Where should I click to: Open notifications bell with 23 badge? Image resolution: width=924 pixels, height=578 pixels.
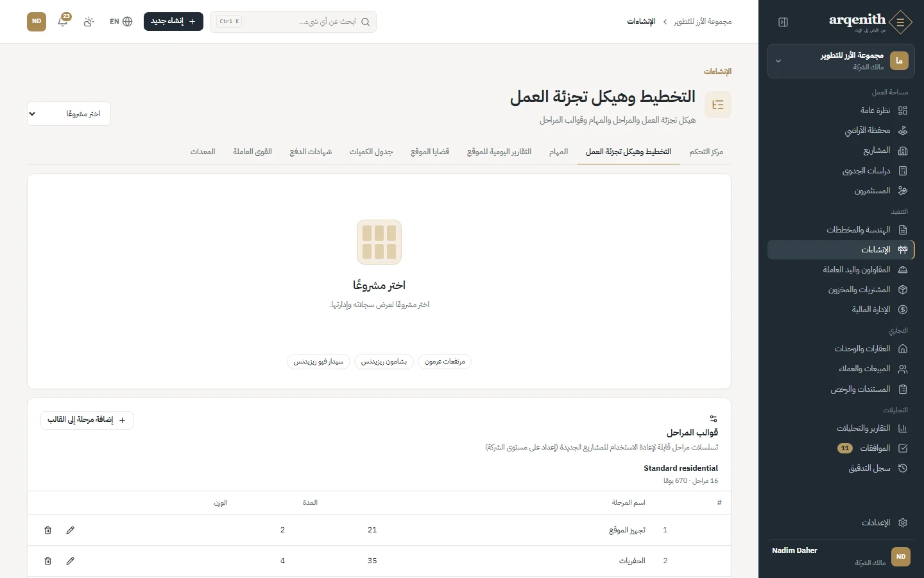coord(63,21)
